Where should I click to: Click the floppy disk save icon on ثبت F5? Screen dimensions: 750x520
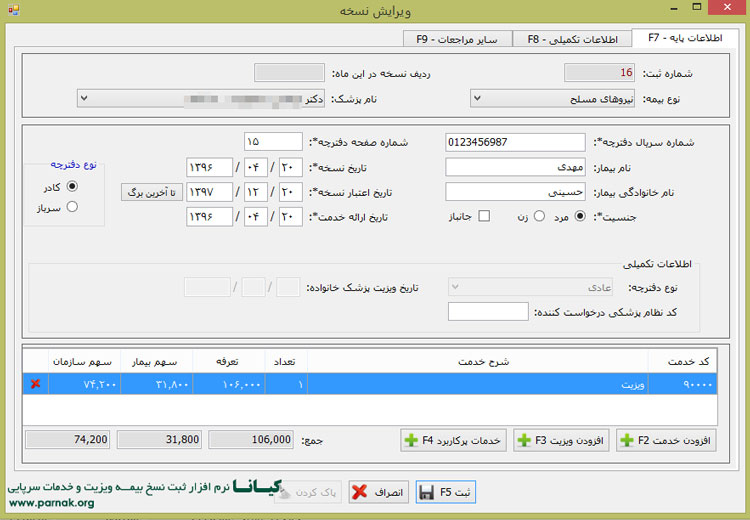(x=426, y=493)
